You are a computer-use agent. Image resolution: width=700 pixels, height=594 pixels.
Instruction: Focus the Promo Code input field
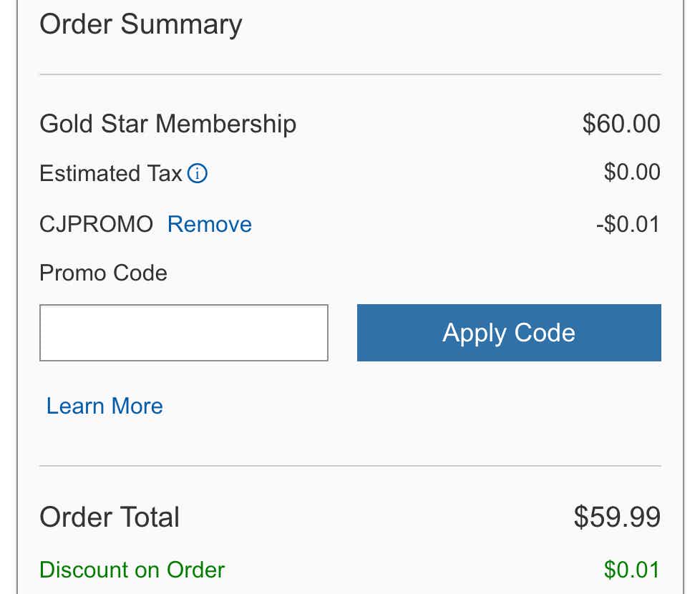184,333
